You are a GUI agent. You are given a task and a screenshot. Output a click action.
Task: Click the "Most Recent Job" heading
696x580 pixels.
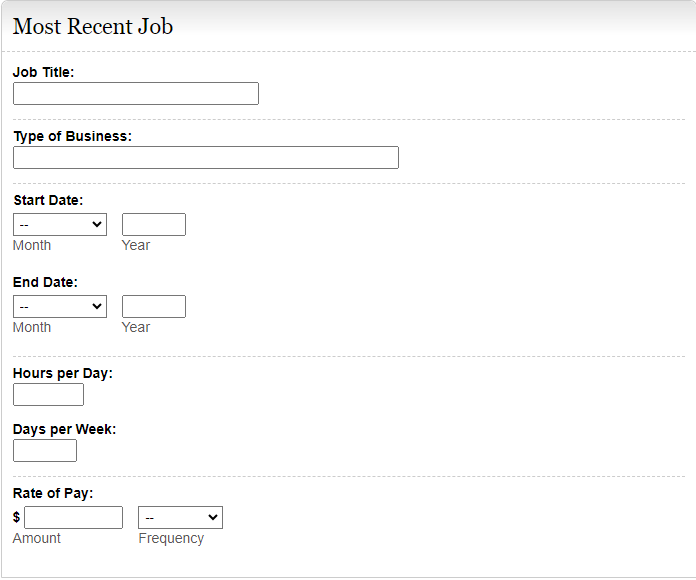[x=93, y=27]
